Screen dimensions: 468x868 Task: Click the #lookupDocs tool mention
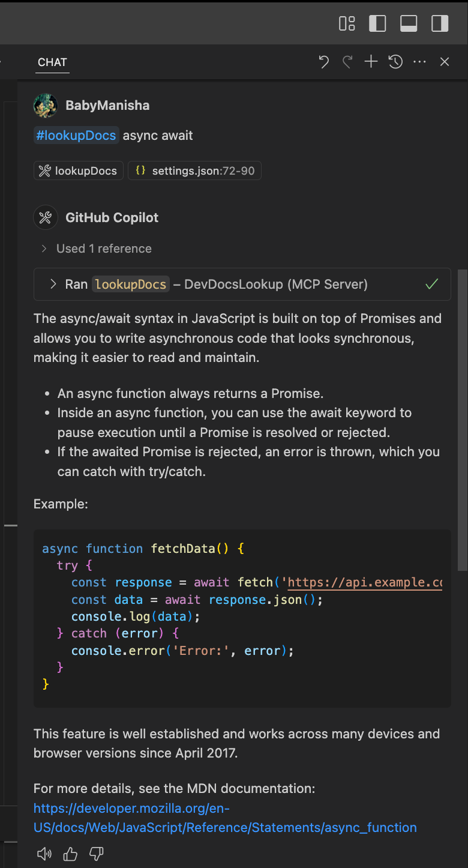tap(76, 135)
